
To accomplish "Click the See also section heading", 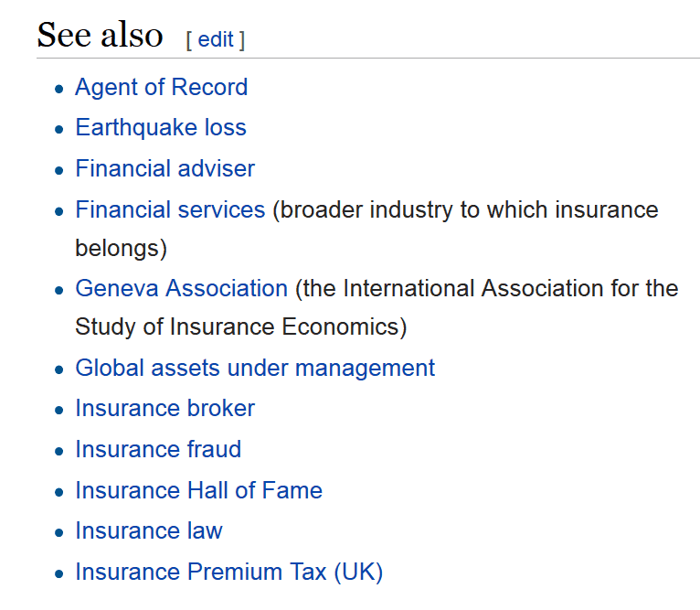I will [x=100, y=35].
